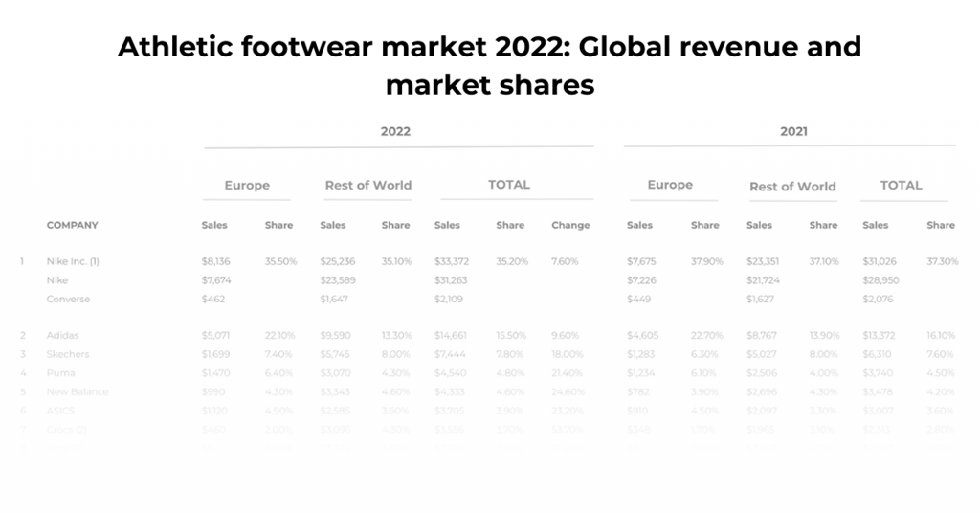Click the '$25,236' sales cell
Image resolution: width=980 pixels, height=513 pixels.
pyautogui.click(x=338, y=261)
